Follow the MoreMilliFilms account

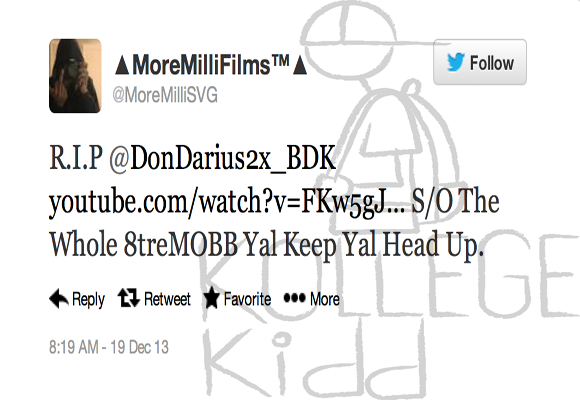480,62
